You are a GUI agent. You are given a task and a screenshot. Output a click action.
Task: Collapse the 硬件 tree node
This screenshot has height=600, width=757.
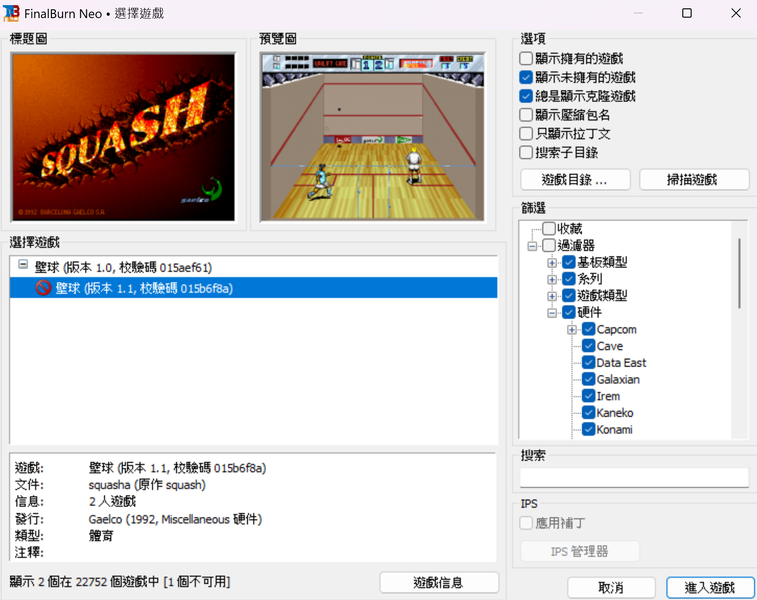[552, 313]
